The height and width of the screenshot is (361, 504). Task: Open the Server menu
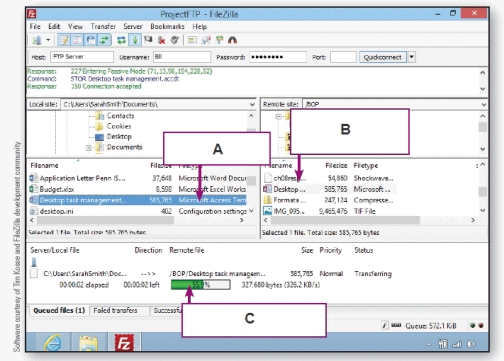coord(133,26)
